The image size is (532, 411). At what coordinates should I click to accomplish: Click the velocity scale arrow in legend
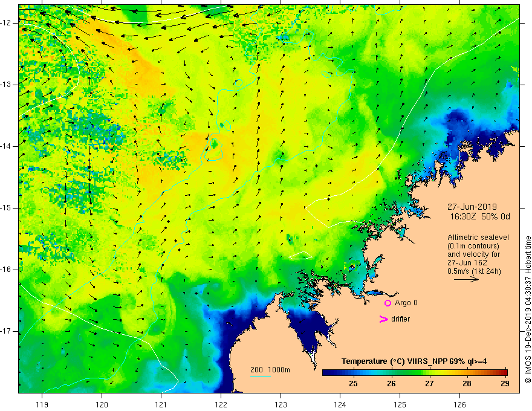click(466, 279)
